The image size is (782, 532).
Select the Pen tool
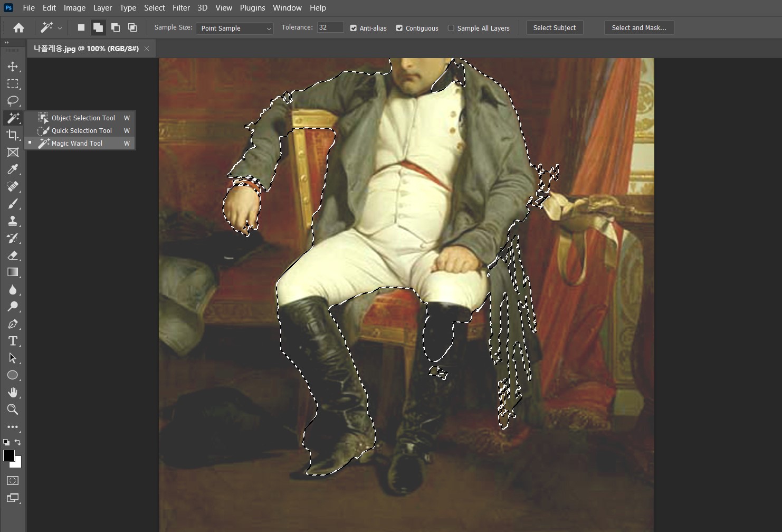pyautogui.click(x=13, y=324)
